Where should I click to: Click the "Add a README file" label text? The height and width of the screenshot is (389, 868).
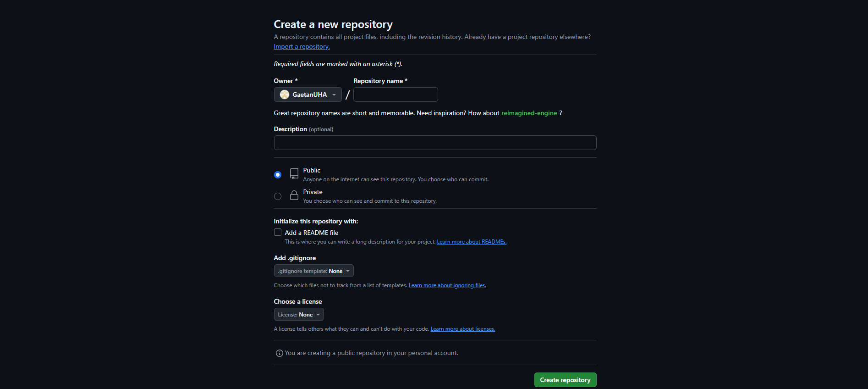312,233
